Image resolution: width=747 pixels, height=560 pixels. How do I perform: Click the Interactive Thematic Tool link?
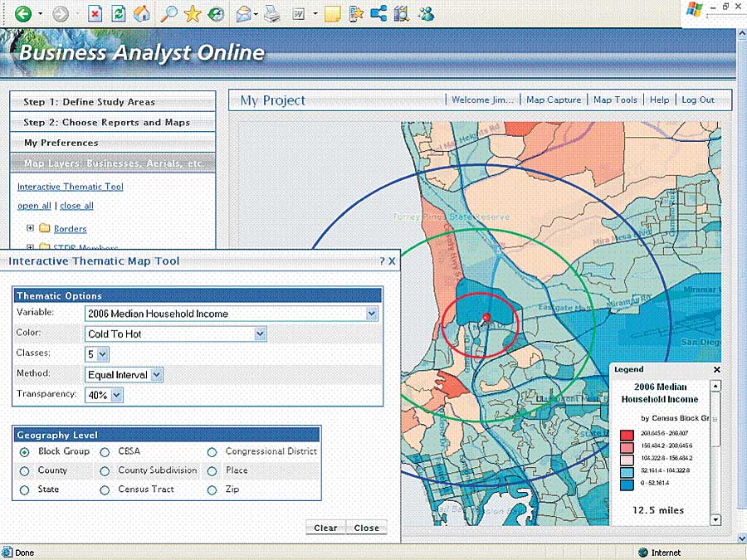point(71,187)
